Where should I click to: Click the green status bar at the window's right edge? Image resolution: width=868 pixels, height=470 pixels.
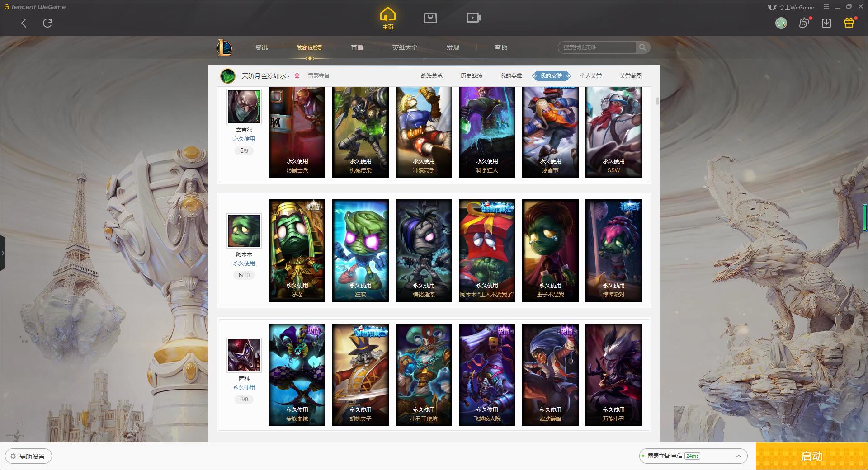tap(865, 218)
